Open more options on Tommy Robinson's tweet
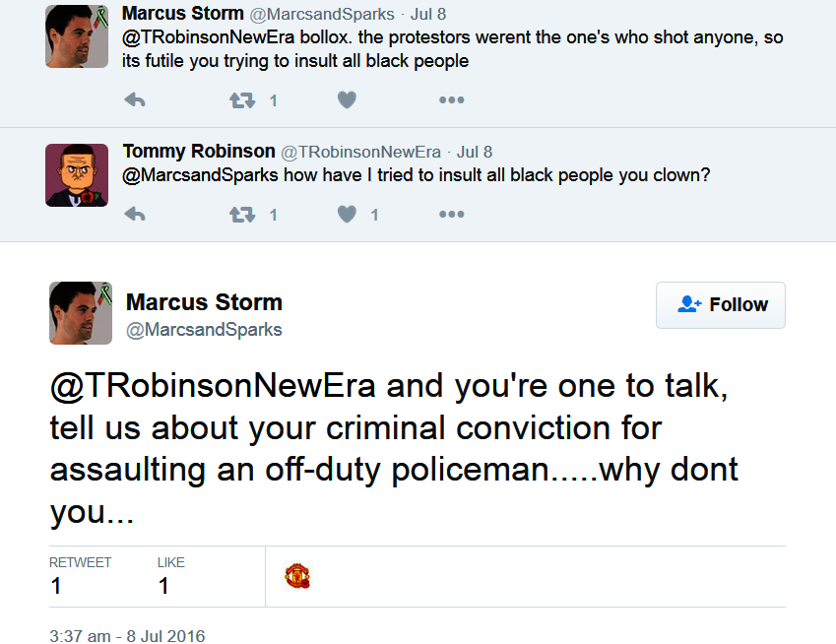This screenshot has width=836, height=644. 451,215
